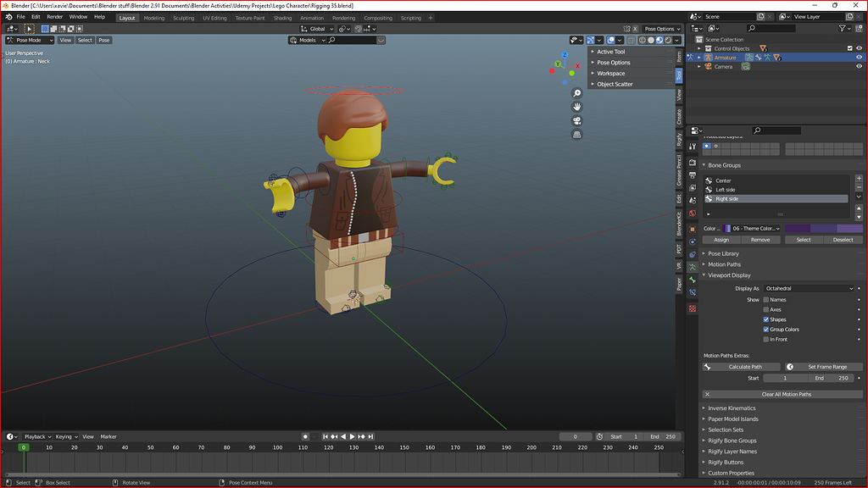Screen dimensions: 868x488
Task: Click the hand pan-view icon in viewport
Action: [x=577, y=107]
